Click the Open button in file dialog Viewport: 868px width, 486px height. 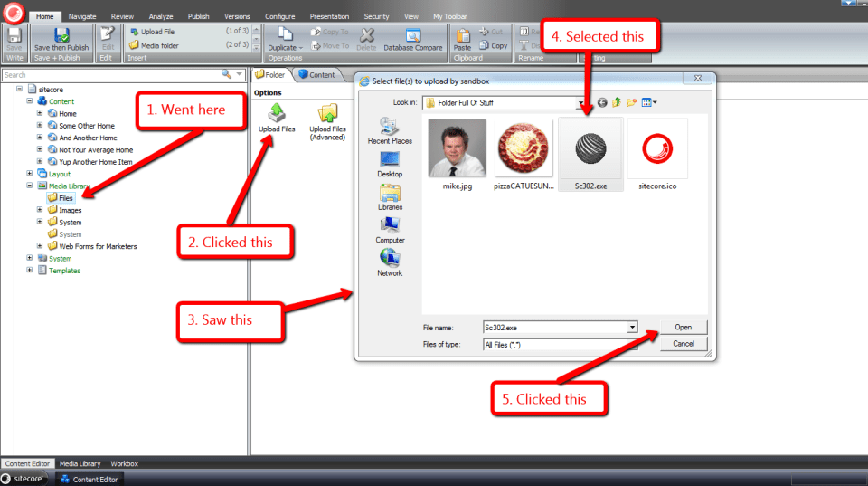[x=683, y=327]
